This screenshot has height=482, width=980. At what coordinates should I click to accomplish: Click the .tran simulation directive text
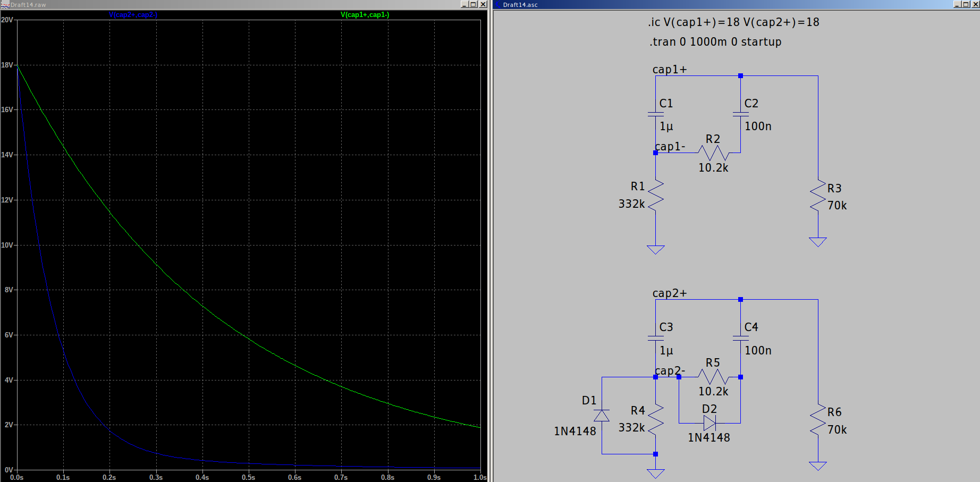point(715,42)
